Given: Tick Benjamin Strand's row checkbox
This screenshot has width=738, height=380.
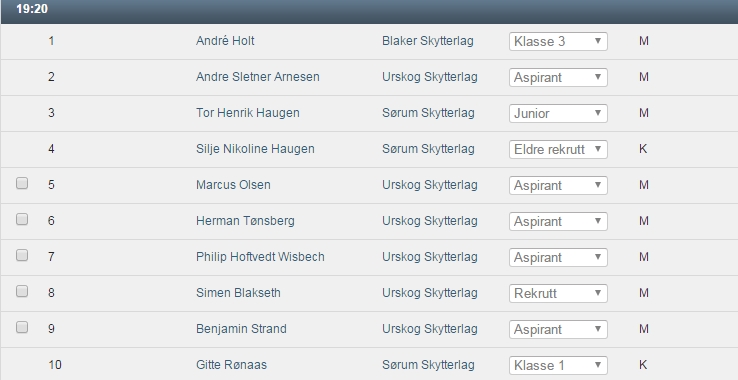Looking at the screenshot, I should [x=22, y=327].
